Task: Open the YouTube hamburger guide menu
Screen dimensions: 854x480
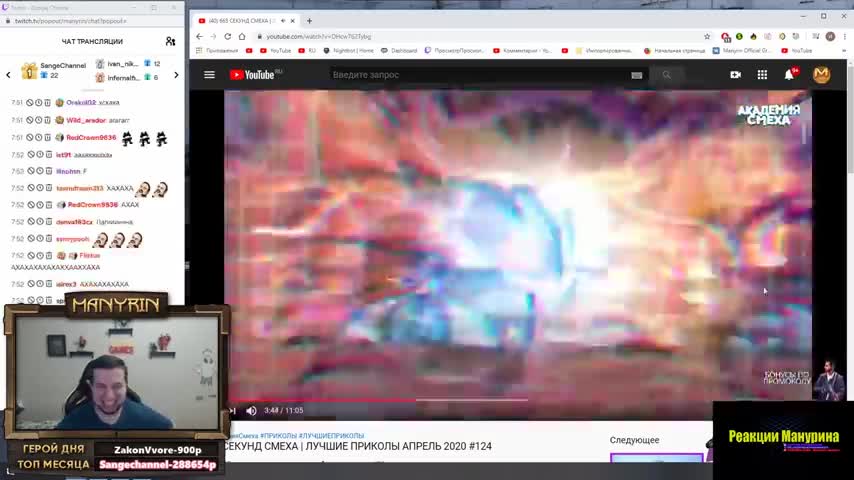Action: (x=209, y=75)
